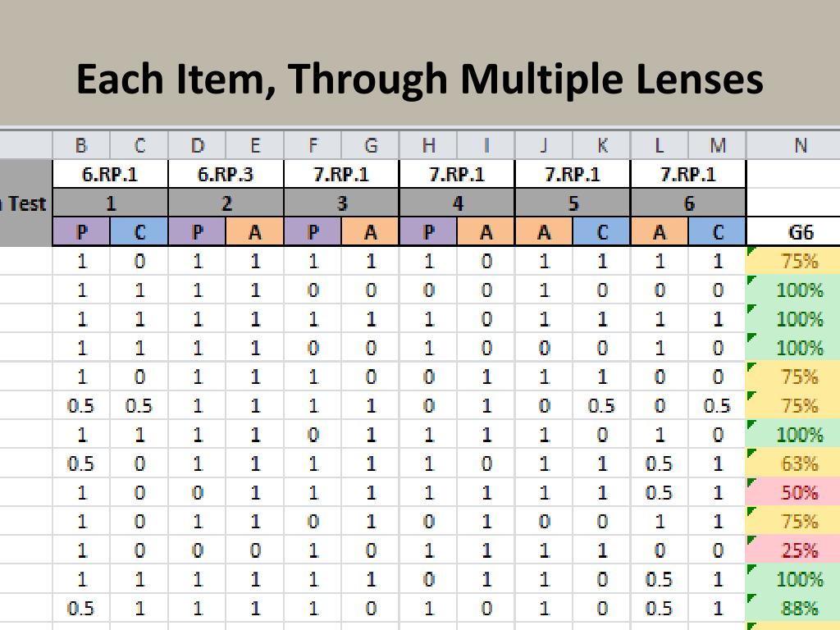Select item number 4 header cell
The height and width of the screenshot is (630, 840).
pyautogui.click(x=457, y=203)
